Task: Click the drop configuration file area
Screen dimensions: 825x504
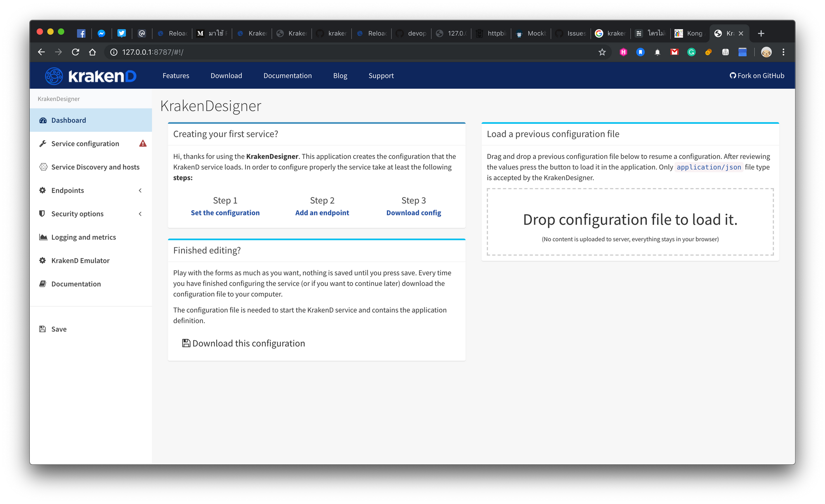Action: point(631,221)
